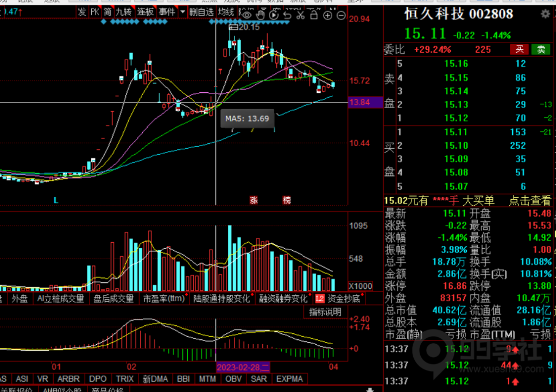Click 点击查看 to view large orders

click(529, 201)
